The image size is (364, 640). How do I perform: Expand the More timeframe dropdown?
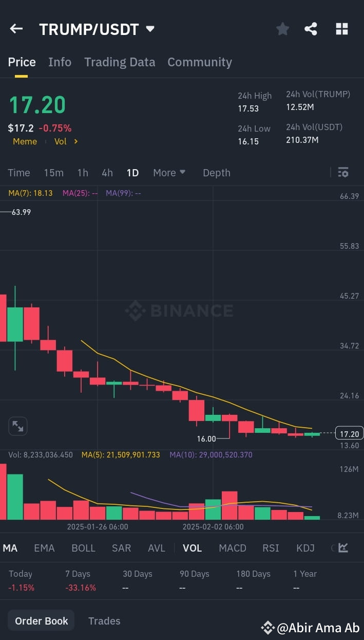point(169,172)
